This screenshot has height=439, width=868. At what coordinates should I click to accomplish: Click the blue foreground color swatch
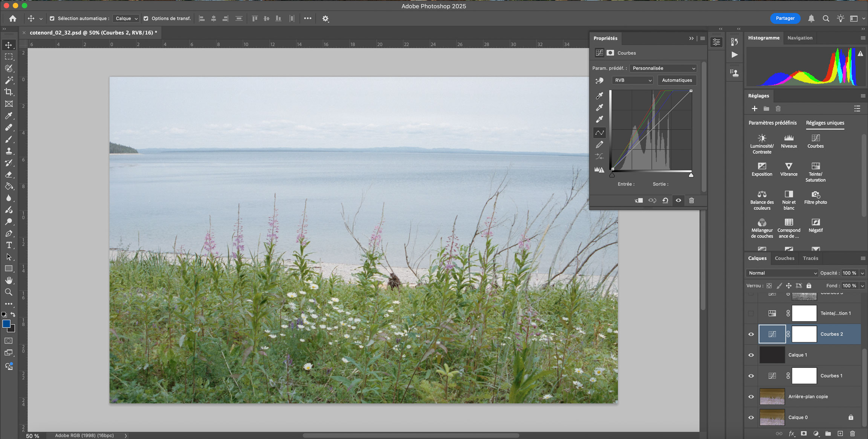click(x=6, y=324)
